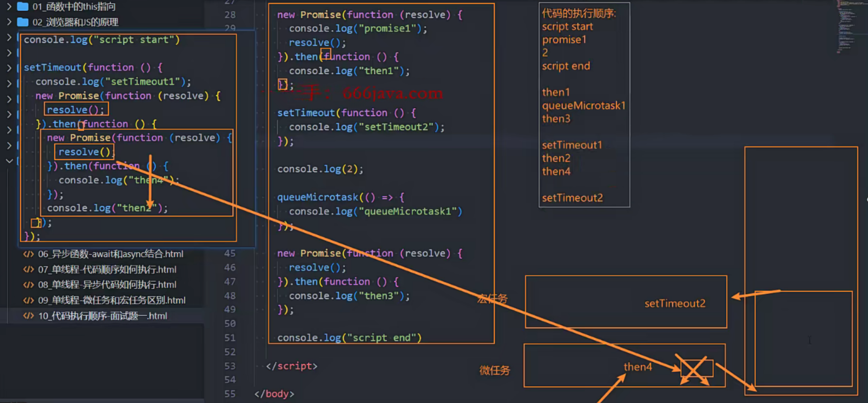Viewport: 868px width, 403px height.
Task: Click the HTML icon of 07_单线程-代码顺序如何执行.html
Action: point(29,269)
